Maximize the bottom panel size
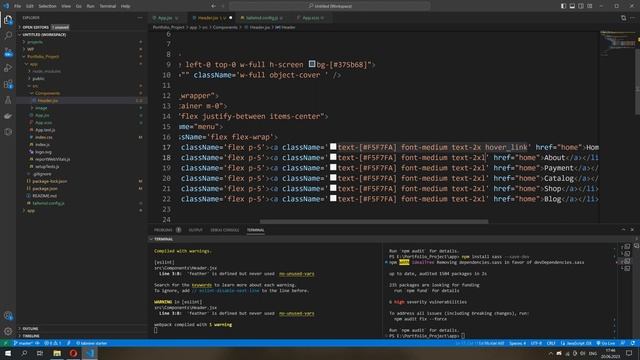Viewport: 640px width, 360px height. click(x=623, y=230)
